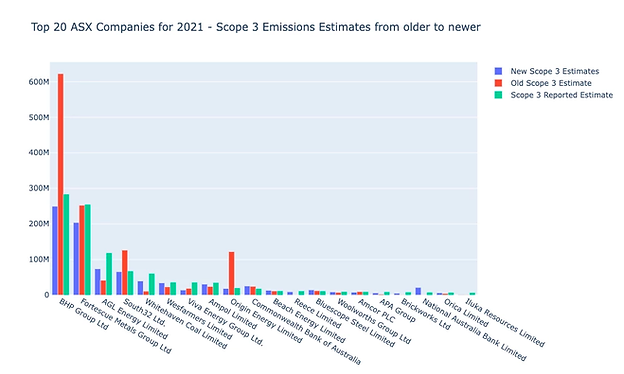Click the green Scope 3 Reported swatch

coord(498,95)
